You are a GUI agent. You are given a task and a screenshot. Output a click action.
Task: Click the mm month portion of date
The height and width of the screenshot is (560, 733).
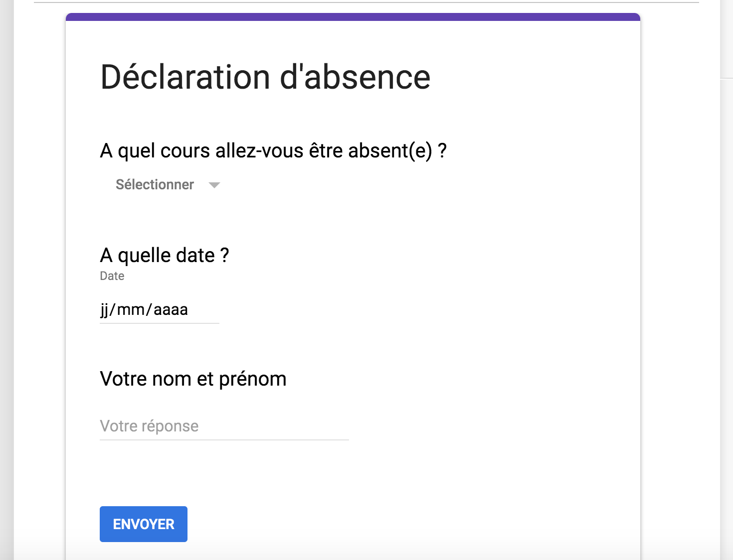(x=131, y=309)
